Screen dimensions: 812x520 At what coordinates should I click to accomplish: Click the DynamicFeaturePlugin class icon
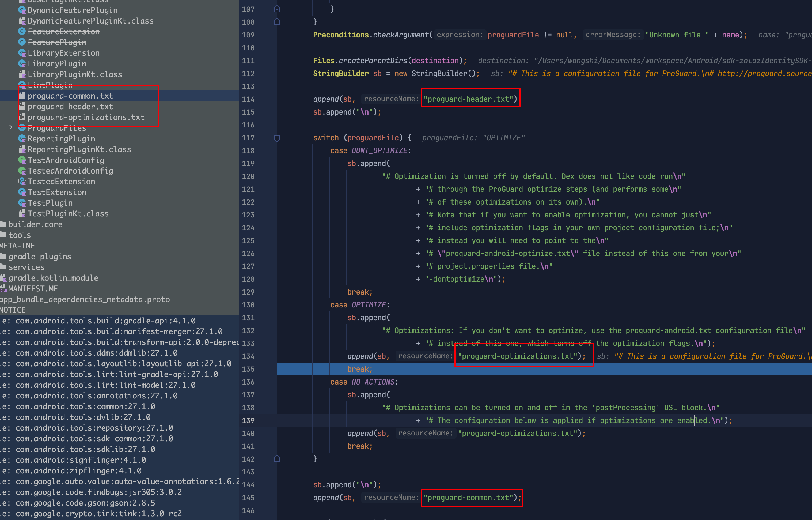click(22, 10)
